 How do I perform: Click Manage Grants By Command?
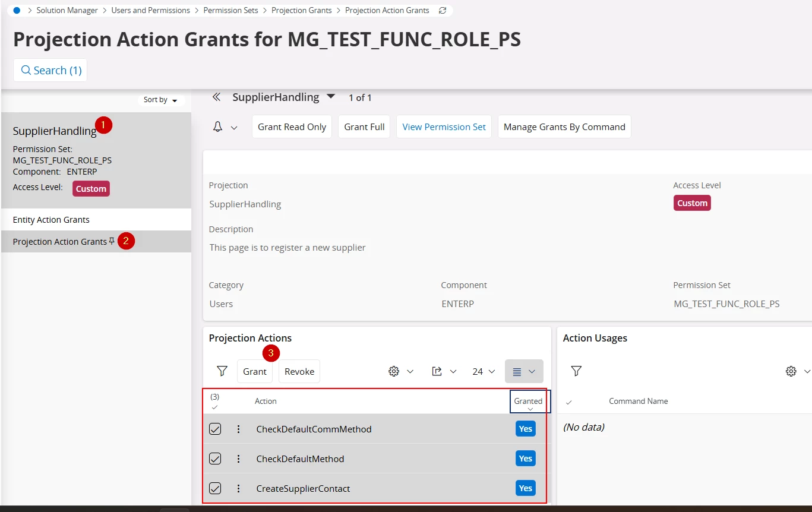pyautogui.click(x=564, y=127)
